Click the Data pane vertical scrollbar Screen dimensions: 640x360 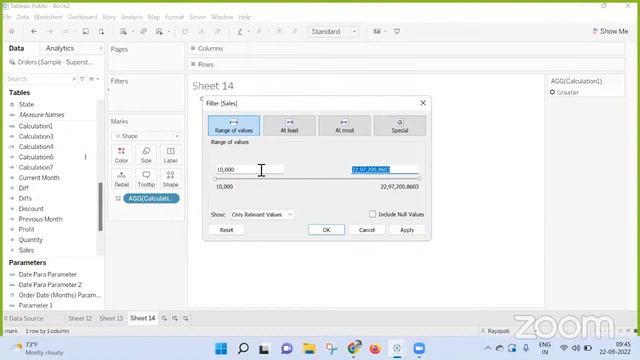(x=100, y=206)
